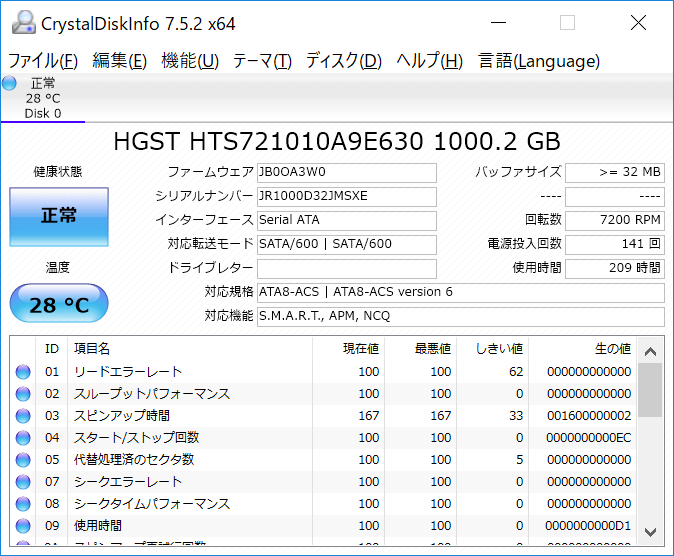The width and height of the screenshot is (674, 556).
Task: Click the 健康状態 label
Action: (x=58, y=172)
